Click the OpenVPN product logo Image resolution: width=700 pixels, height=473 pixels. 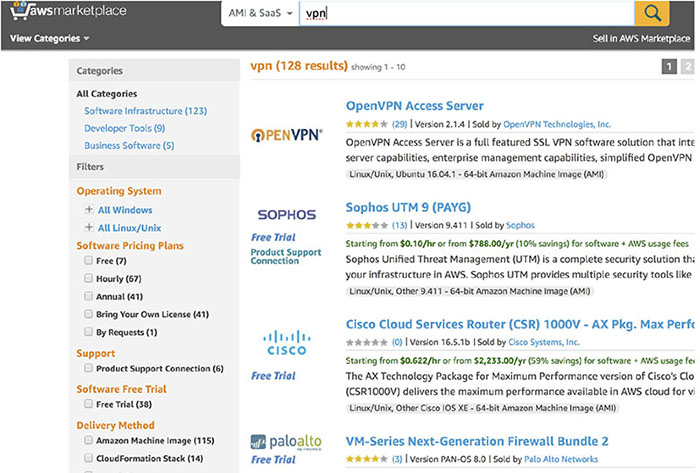[285, 135]
